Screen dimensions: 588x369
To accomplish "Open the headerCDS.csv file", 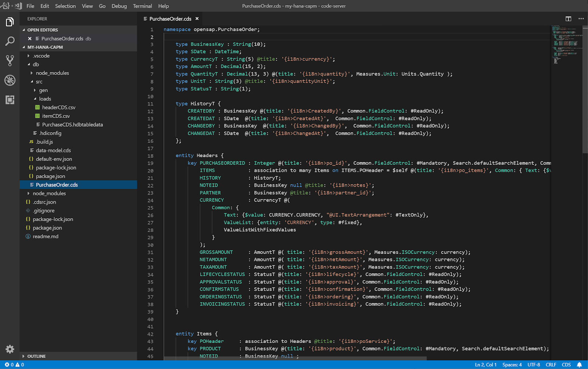I will pos(58,107).
